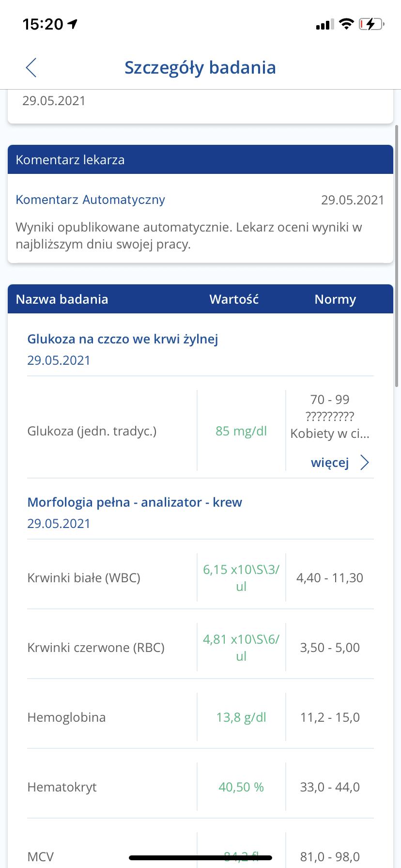401x868 pixels.
Task: Tap the Normy column header
Action: tap(335, 299)
